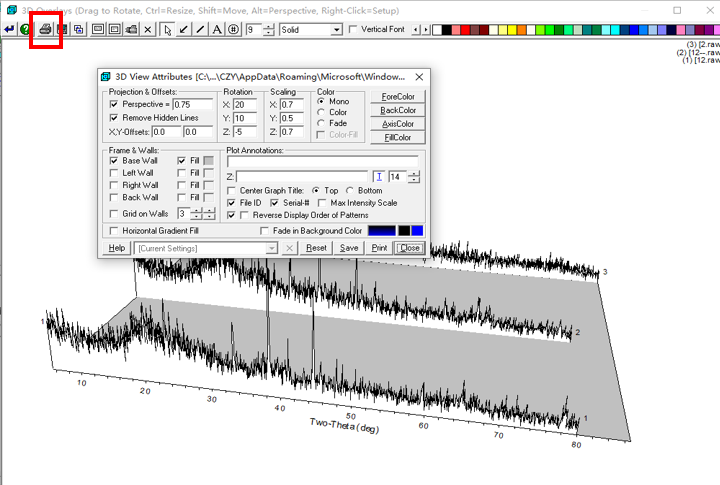The height and width of the screenshot is (485, 720).
Task: Click the delete X icon in the toolbar
Action: pyautogui.click(x=148, y=29)
